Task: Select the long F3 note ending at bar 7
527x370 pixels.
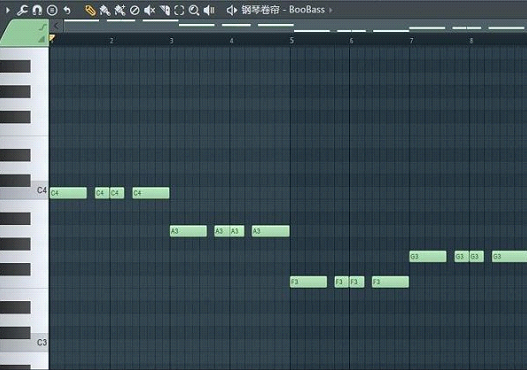Action: click(x=391, y=282)
